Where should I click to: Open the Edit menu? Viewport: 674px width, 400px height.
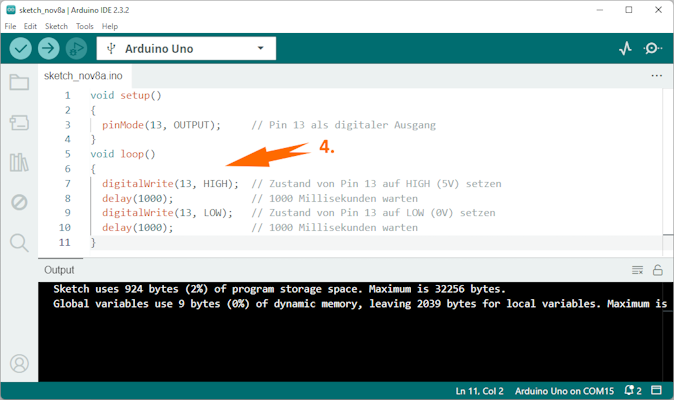tap(30, 26)
